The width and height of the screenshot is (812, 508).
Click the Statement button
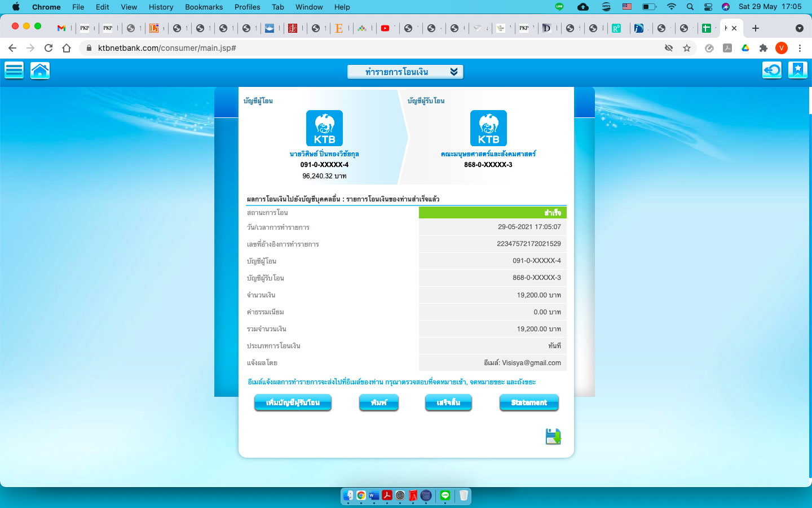point(529,402)
